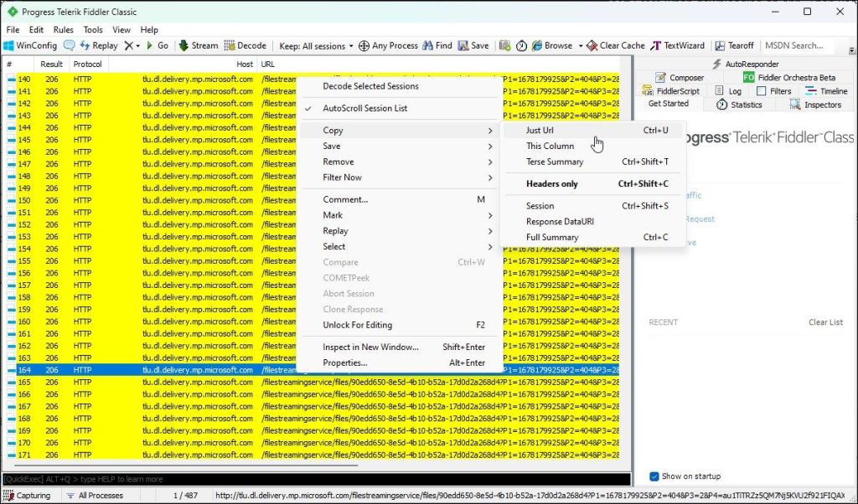Open the WinConfig tool
Viewport: 858px width, 504px height.
tap(29, 45)
